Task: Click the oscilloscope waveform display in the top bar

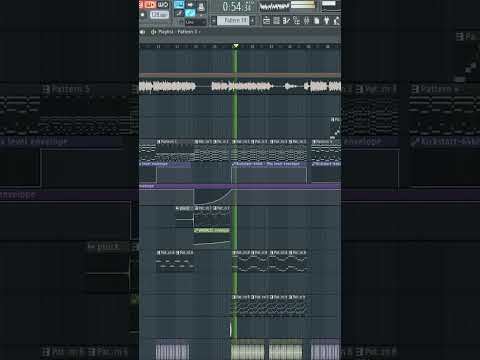Action: [274, 6]
